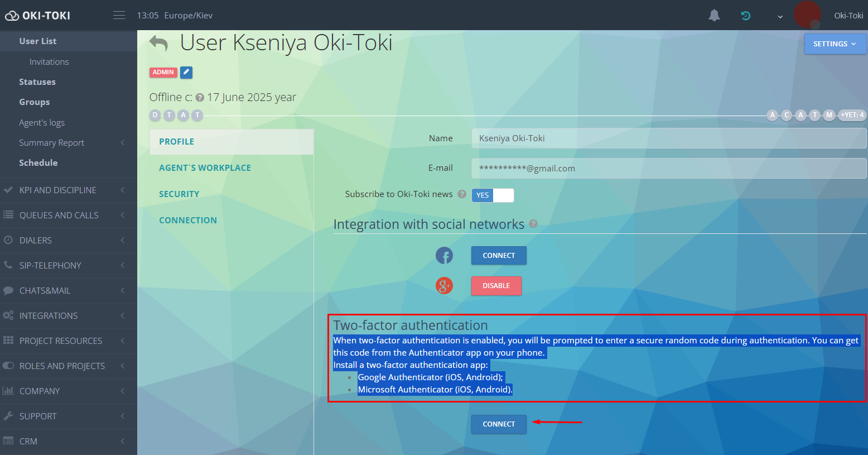This screenshot has width=868, height=455.
Task: Click the +YET: 4 badge
Action: [x=852, y=115]
